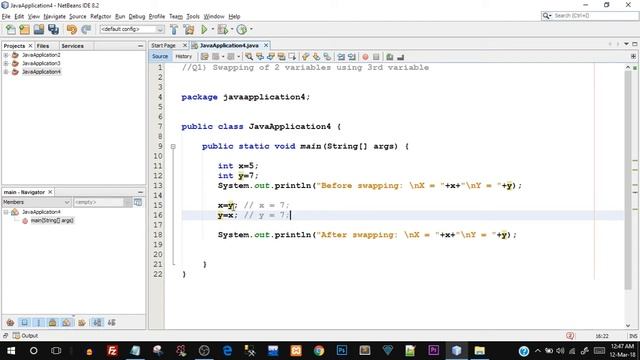Expand the JavaApplication3 project node
Viewport: 640px width, 360px height.
tap(6, 63)
